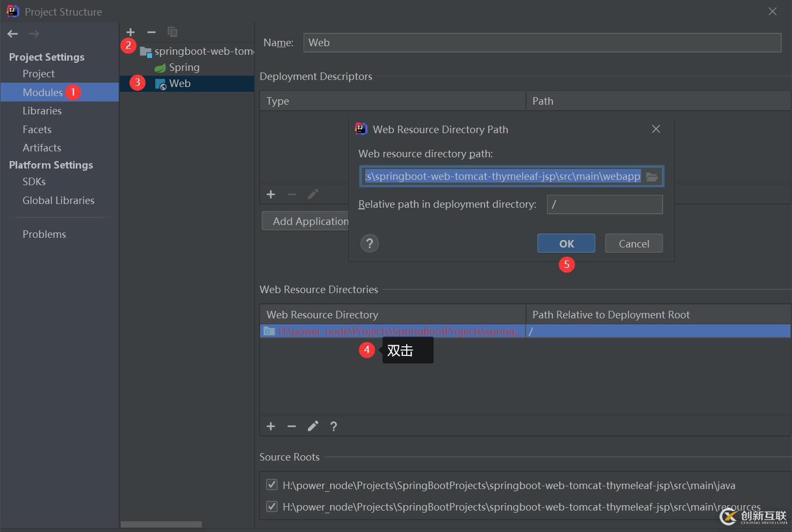792x532 pixels.
Task: Open the Libraries settings section
Action: (42, 111)
